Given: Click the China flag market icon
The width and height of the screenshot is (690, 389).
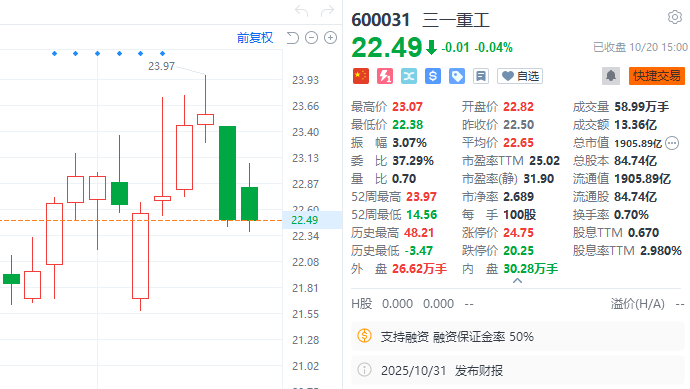Looking at the screenshot, I should click(x=361, y=76).
